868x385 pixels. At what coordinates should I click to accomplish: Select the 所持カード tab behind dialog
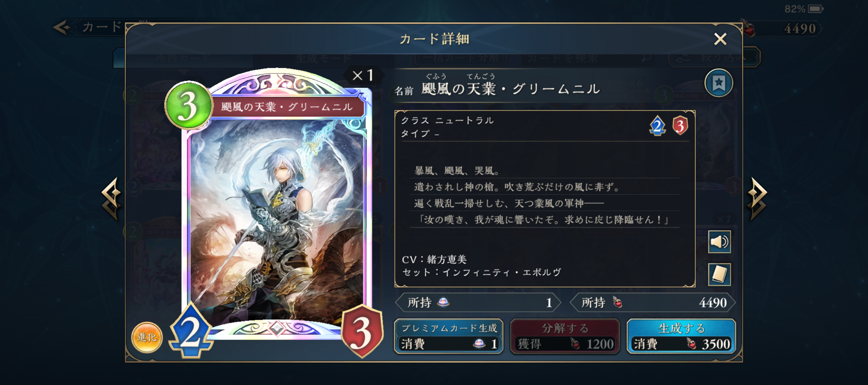pos(183,58)
